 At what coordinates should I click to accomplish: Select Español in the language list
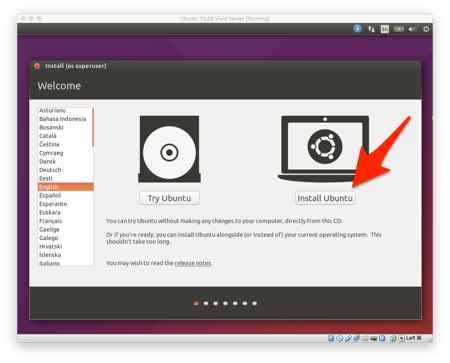pos(65,195)
